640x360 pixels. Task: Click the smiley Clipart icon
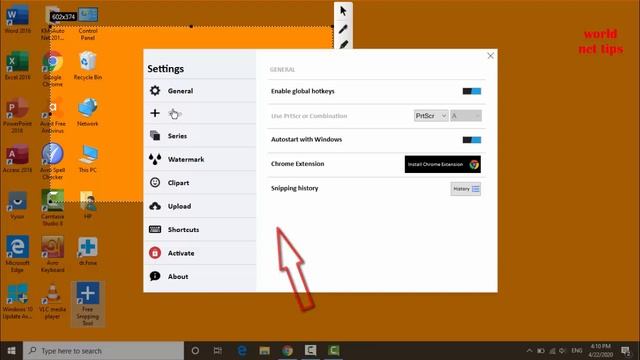click(155, 182)
